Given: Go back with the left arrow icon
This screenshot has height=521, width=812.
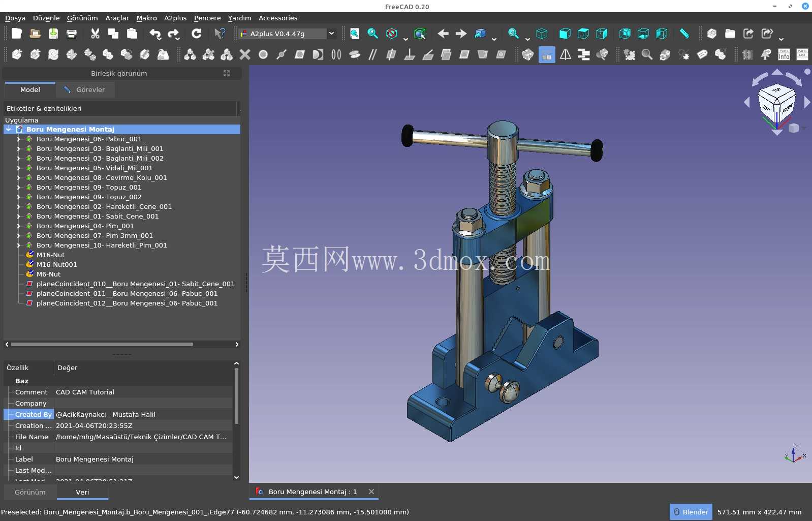Looking at the screenshot, I should point(443,34).
